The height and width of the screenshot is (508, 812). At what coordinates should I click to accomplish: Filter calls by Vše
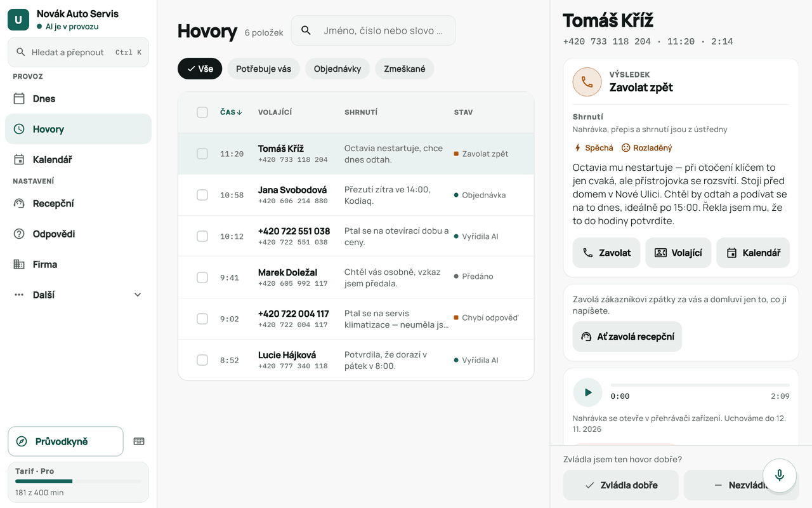pos(200,69)
